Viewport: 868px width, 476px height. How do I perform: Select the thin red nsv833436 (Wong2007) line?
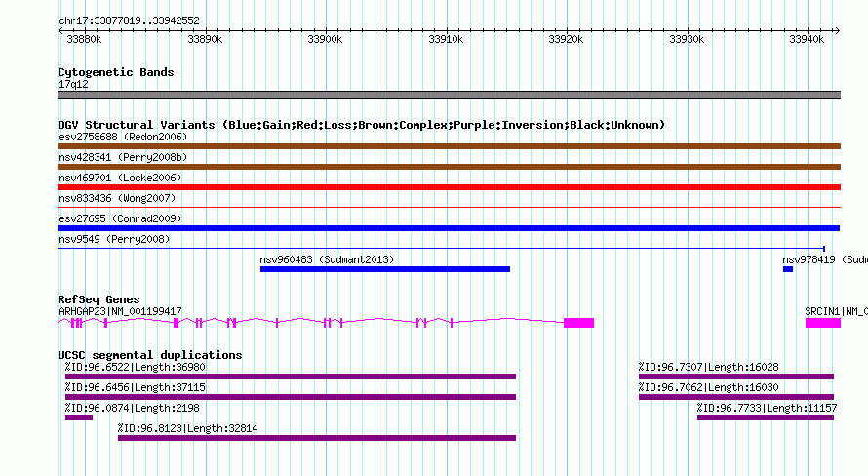pos(449,208)
